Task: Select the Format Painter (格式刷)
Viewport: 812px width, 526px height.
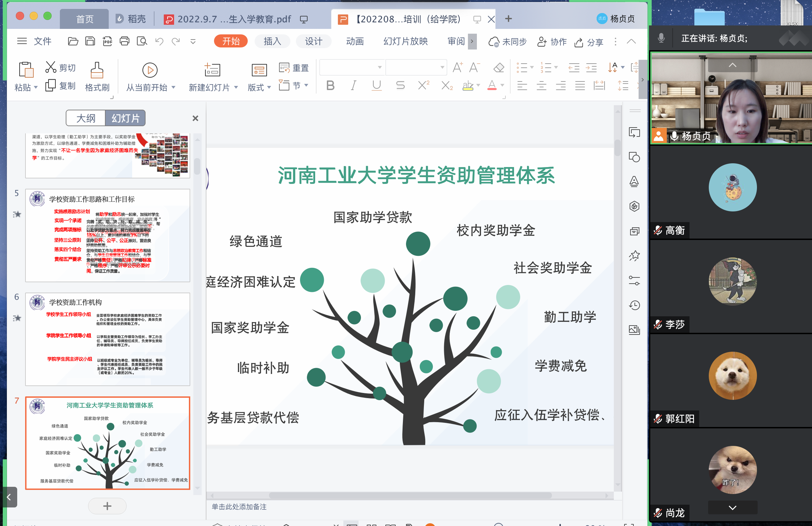Action: (97, 77)
